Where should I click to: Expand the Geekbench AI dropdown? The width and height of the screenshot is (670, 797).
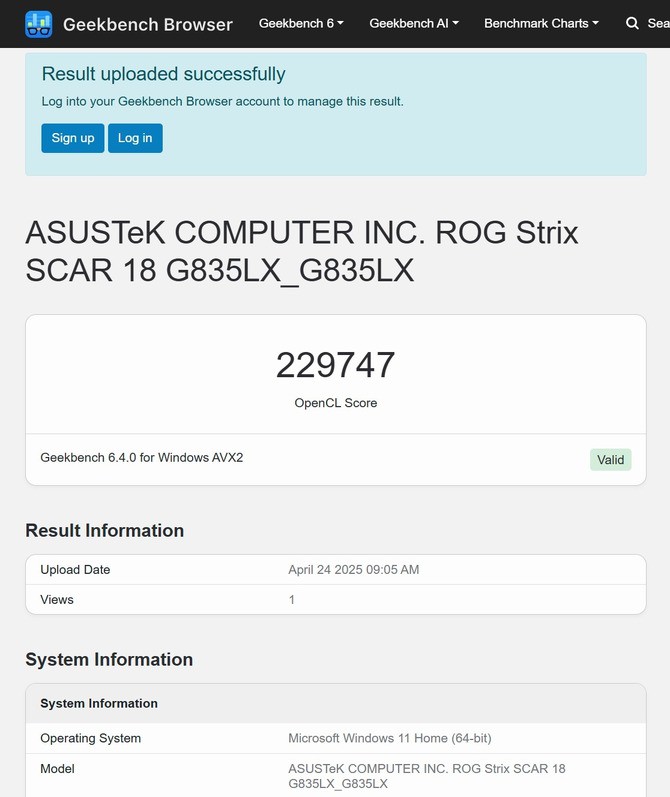pos(414,23)
